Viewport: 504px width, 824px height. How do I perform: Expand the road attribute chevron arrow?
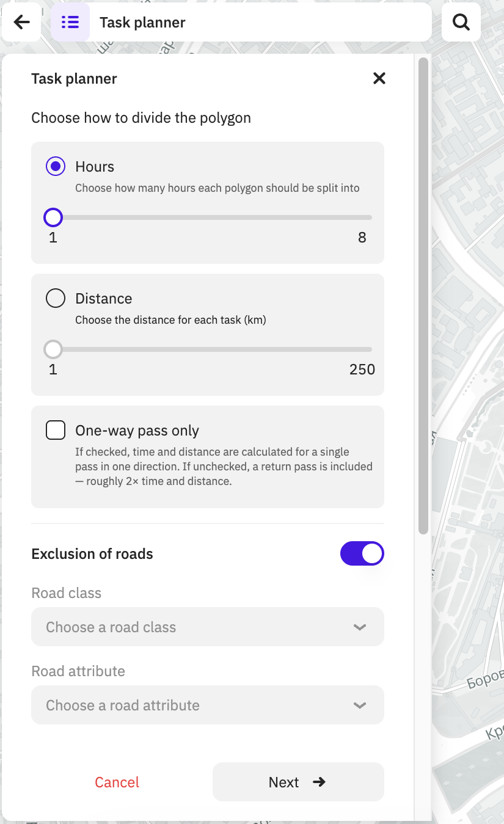click(360, 705)
